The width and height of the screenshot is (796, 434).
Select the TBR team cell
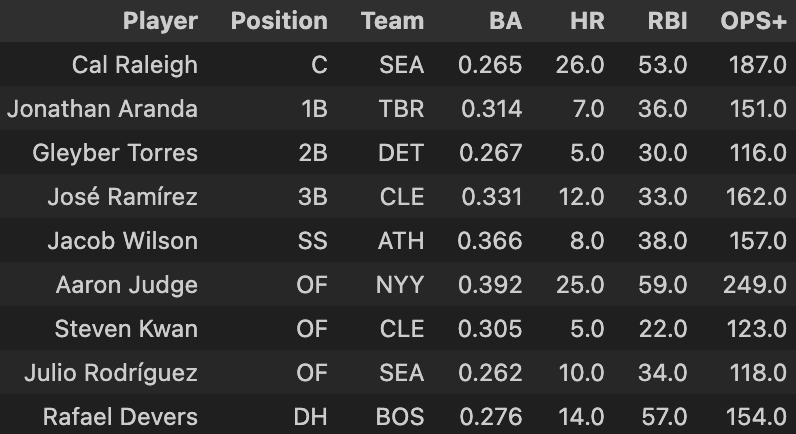pos(401,109)
